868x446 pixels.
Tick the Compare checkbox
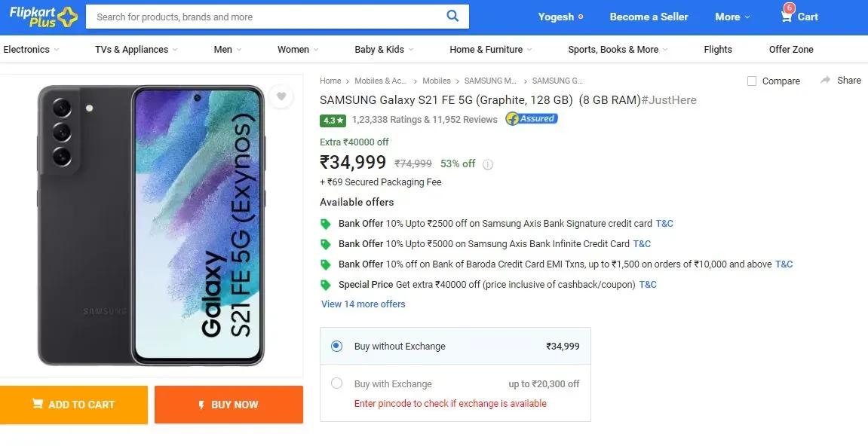(752, 81)
